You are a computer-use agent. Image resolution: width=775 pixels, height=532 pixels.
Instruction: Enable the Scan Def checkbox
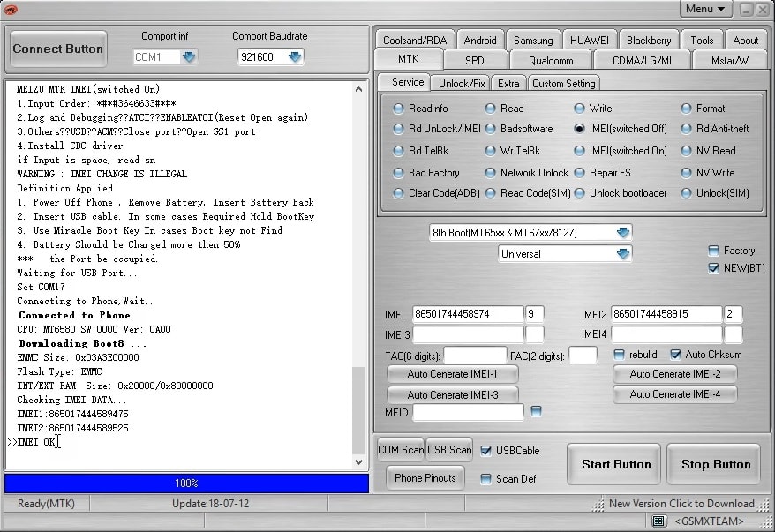pos(485,479)
